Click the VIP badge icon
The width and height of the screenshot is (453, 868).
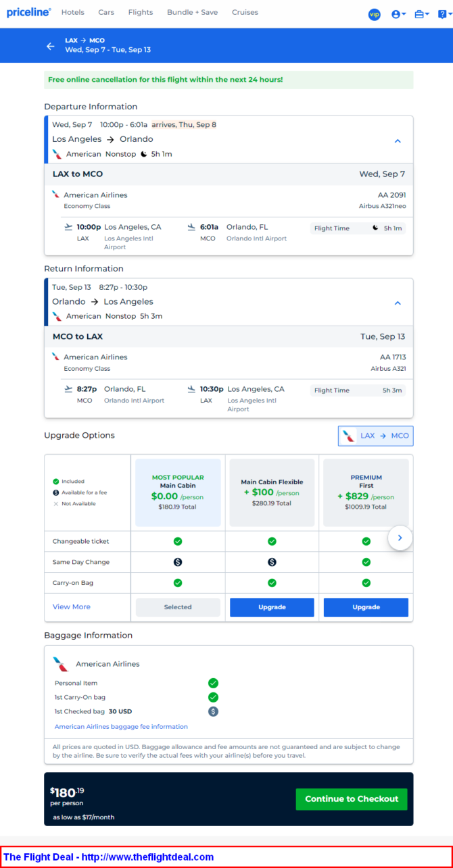point(375,14)
